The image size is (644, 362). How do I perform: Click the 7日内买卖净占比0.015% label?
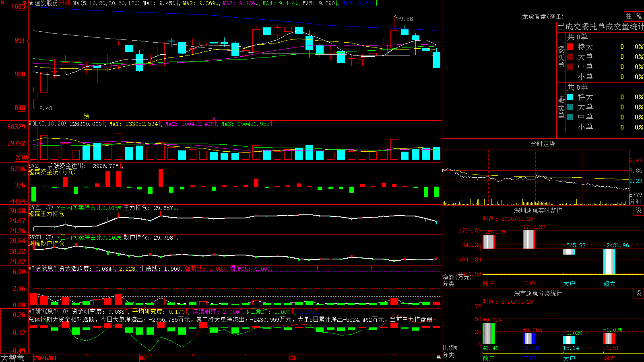coord(89,208)
